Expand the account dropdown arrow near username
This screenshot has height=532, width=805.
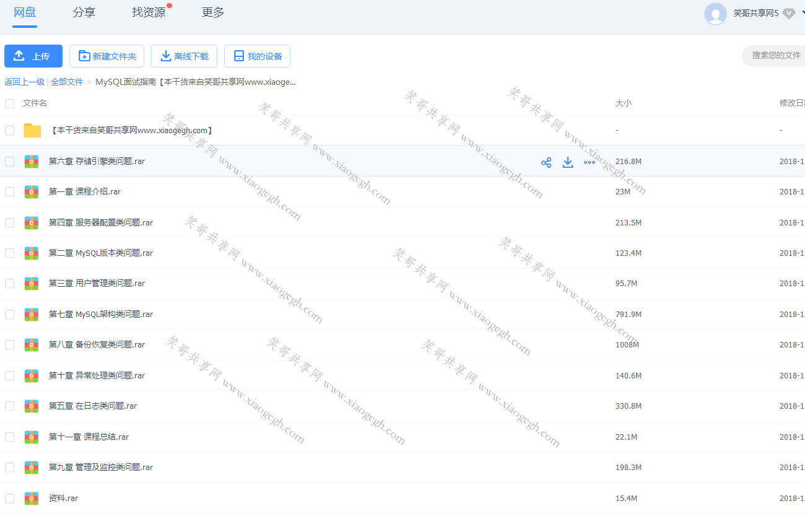pyautogui.click(x=803, y=13)
